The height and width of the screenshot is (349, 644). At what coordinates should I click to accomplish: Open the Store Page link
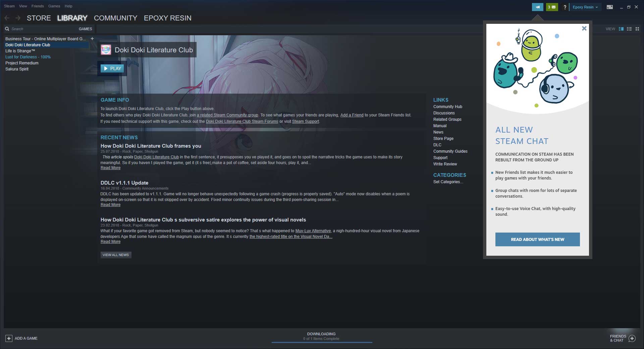click(443, 138)
